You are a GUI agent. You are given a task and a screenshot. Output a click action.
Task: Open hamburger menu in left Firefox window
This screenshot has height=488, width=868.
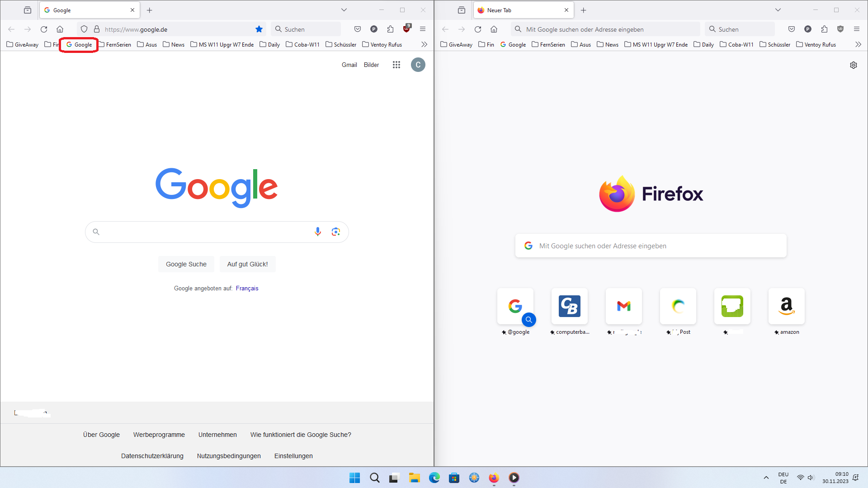point(423,29)
